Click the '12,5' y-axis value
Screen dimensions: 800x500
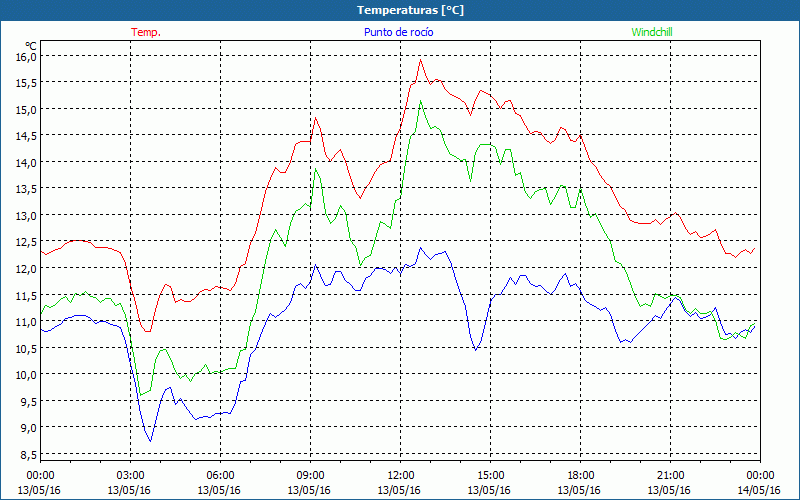click(26, 242)
